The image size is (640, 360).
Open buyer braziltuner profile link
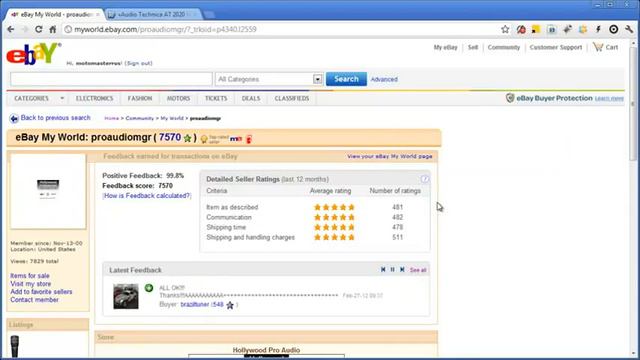[x=195, y=304]
